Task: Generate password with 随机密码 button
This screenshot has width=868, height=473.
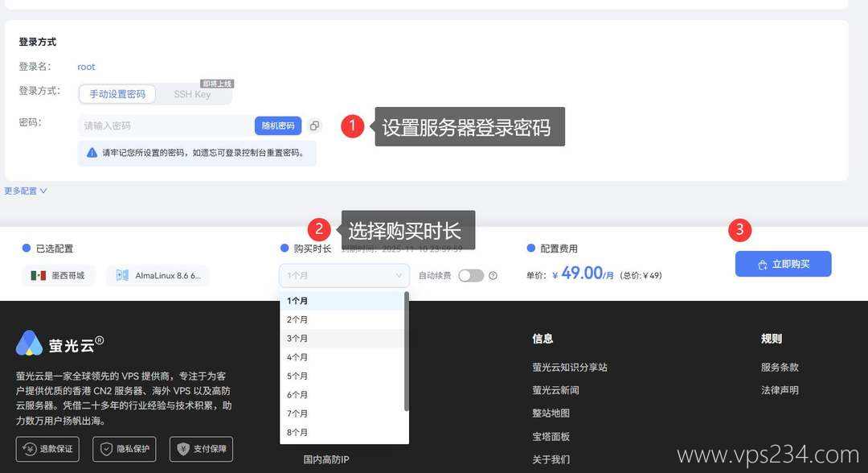Action: pos(278,125)
